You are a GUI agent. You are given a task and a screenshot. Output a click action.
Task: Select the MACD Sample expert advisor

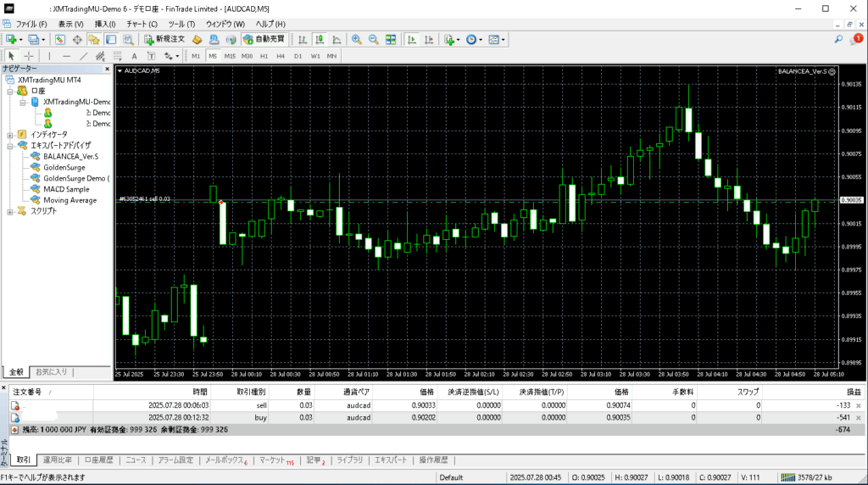(x=66, y=189)
